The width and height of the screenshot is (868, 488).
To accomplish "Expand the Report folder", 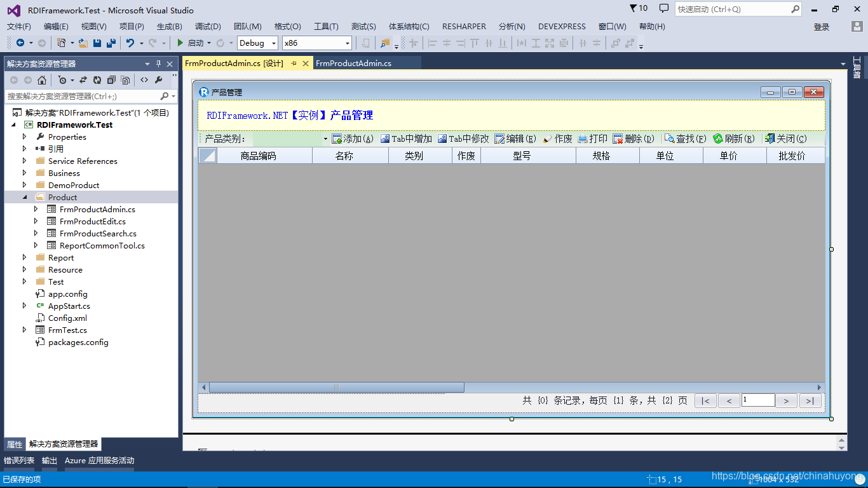I will click(25, 257).
